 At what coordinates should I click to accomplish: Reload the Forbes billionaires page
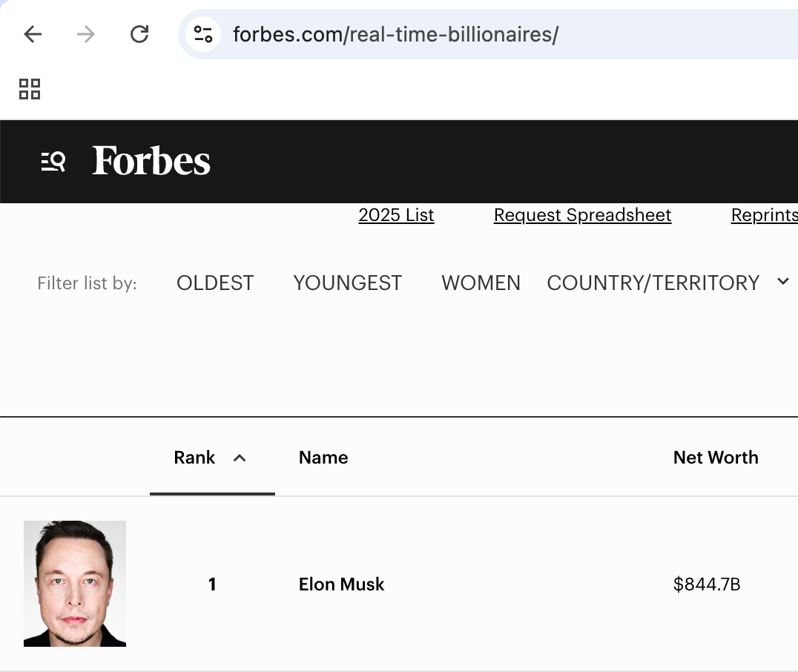[x=139, y=34]
